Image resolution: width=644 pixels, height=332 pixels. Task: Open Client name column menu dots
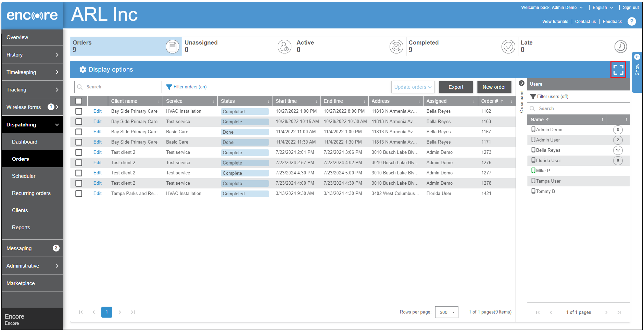pyautogui.click(x=159, y=101)
